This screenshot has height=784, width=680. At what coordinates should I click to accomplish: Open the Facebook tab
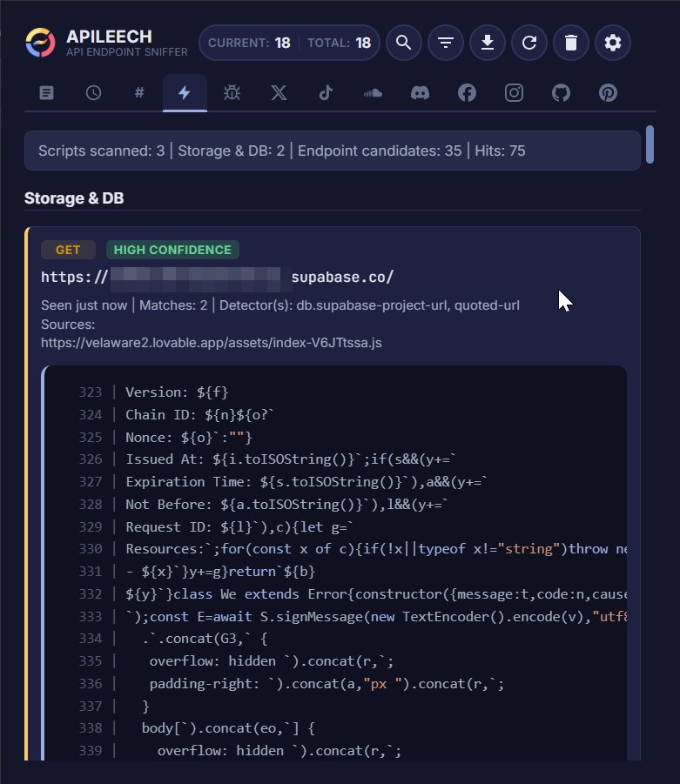[x=467, y=92]
